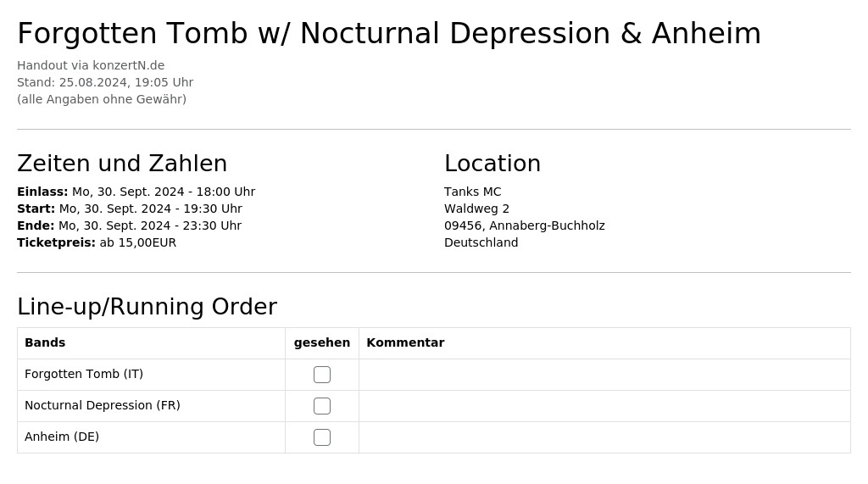
Task: Click the Kommentar cell for Nocturnal Depression
Action: (x=604, y=406)
